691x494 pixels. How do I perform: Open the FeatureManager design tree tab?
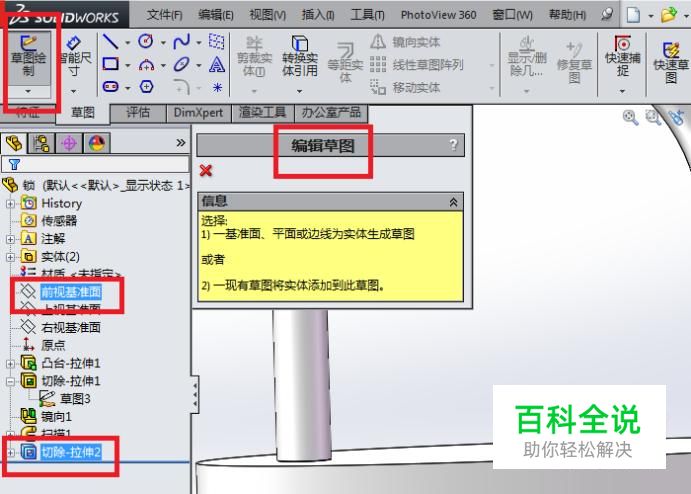14,143
